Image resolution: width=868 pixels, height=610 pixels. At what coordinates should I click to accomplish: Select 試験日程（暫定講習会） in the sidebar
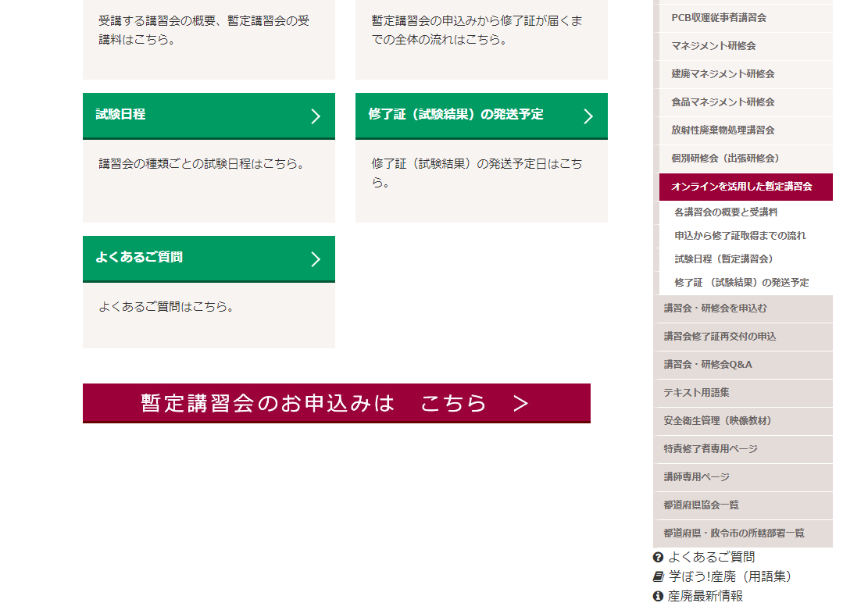click(723, 259)
